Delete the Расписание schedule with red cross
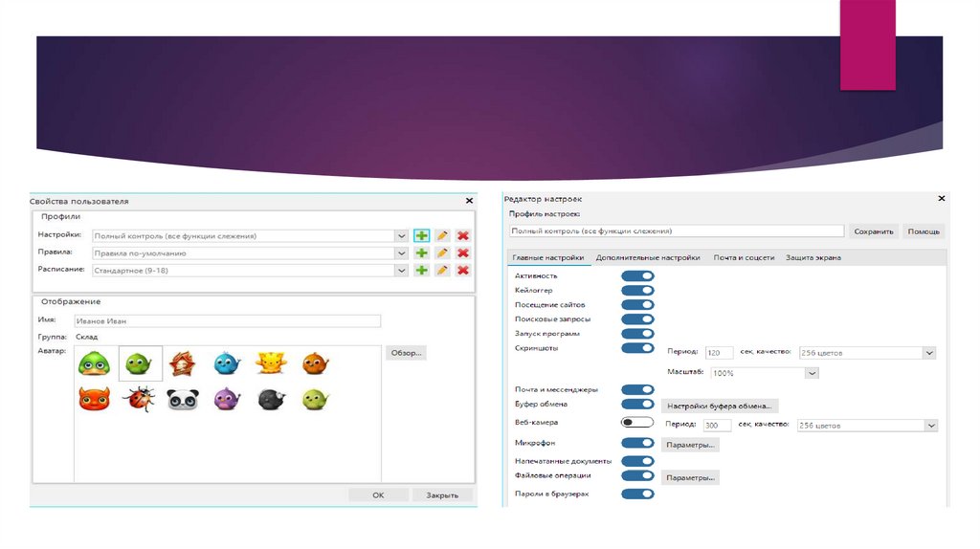 point(462,270)
